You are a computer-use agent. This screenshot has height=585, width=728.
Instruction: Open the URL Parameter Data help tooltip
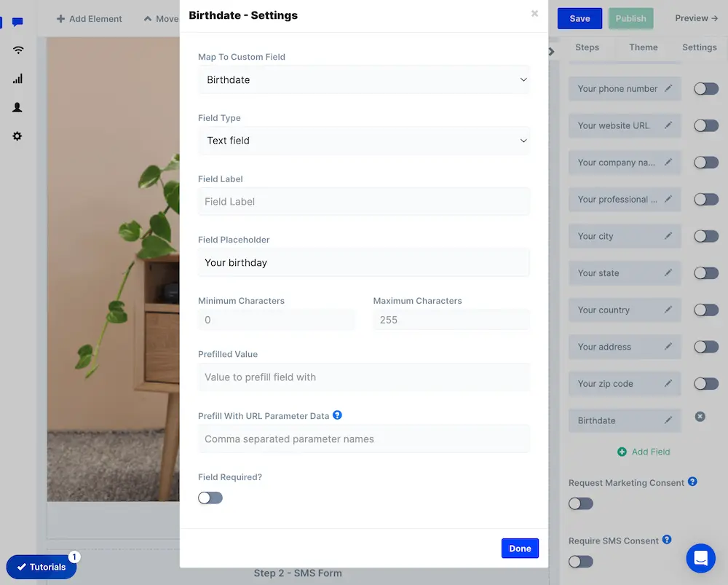tap(337, 415)
